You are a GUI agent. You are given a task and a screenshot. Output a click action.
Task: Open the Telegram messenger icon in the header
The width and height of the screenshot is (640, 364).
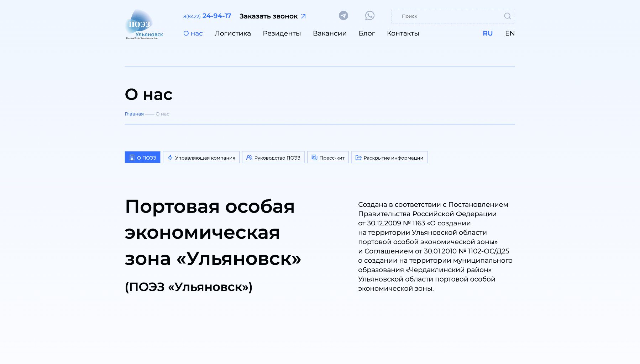coord(343,16)
